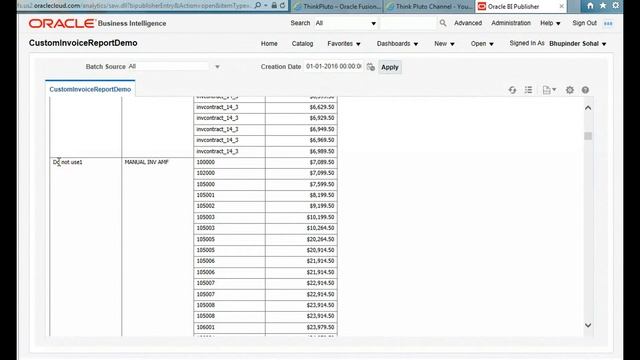Open the Open menu
640x360 pixels.
482,44
